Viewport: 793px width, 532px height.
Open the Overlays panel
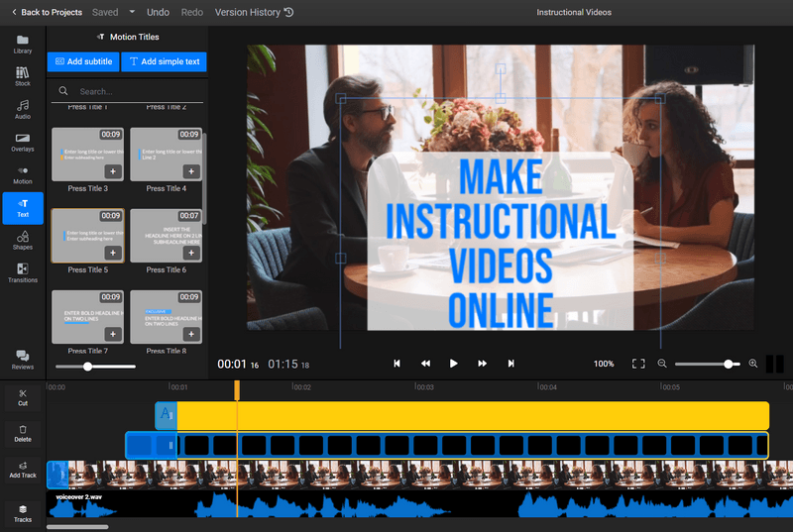(22, 143)
